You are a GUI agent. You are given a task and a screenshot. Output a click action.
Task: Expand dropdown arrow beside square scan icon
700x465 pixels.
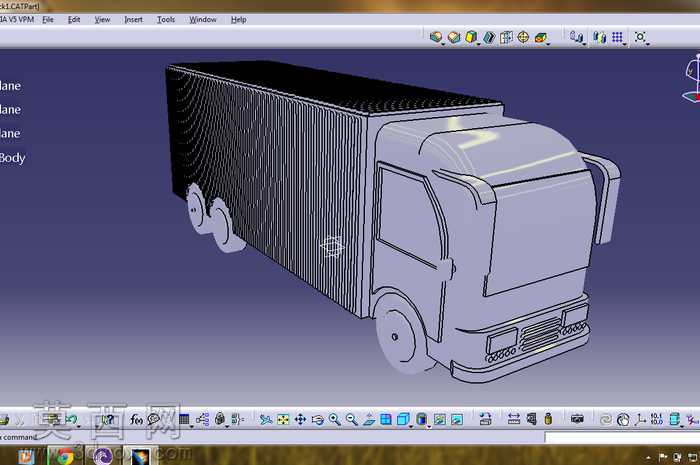pyautogui.click(x=647, y=44)
